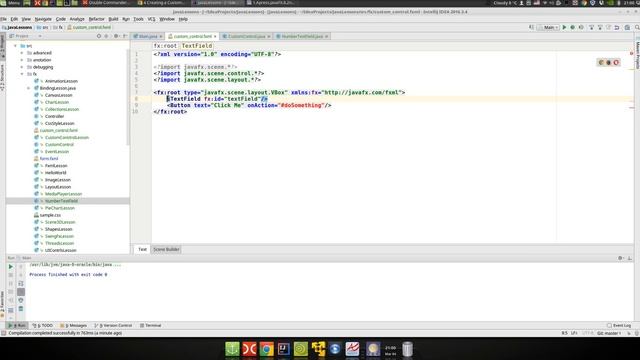Switch to CustomControl.java editor tab

(x=247, y=36)
